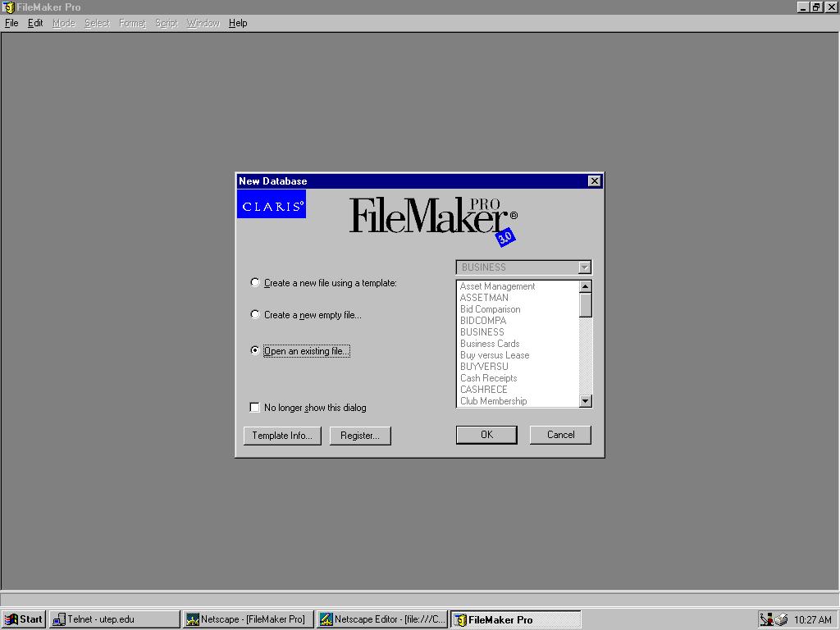Open the Help menu

click(x=238, y=23)
